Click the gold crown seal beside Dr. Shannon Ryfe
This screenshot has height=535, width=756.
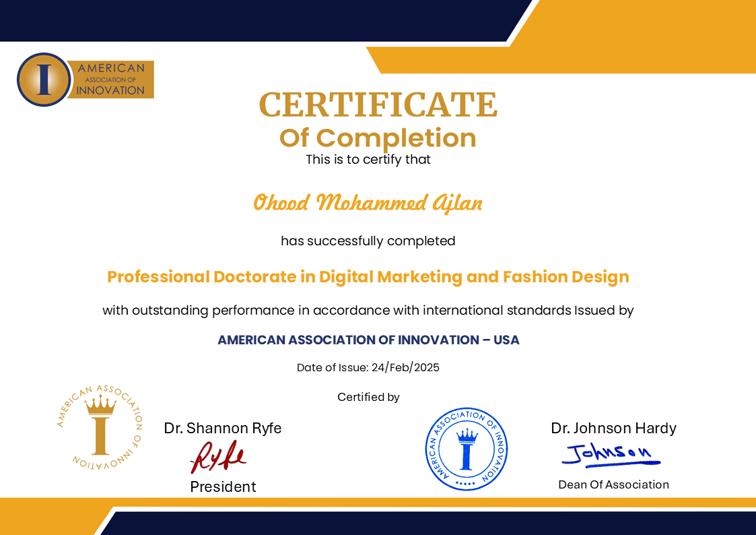100,427
